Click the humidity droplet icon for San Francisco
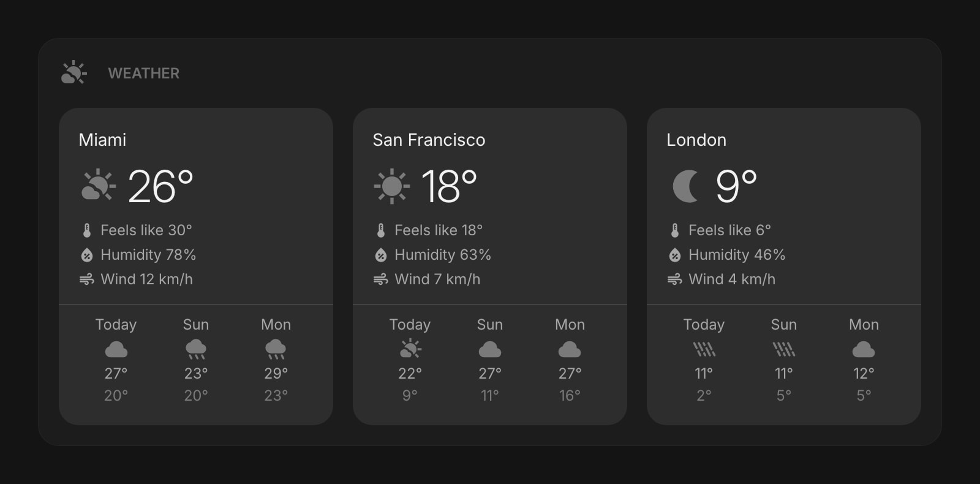The image size is (980, 484). click(381, 255)
